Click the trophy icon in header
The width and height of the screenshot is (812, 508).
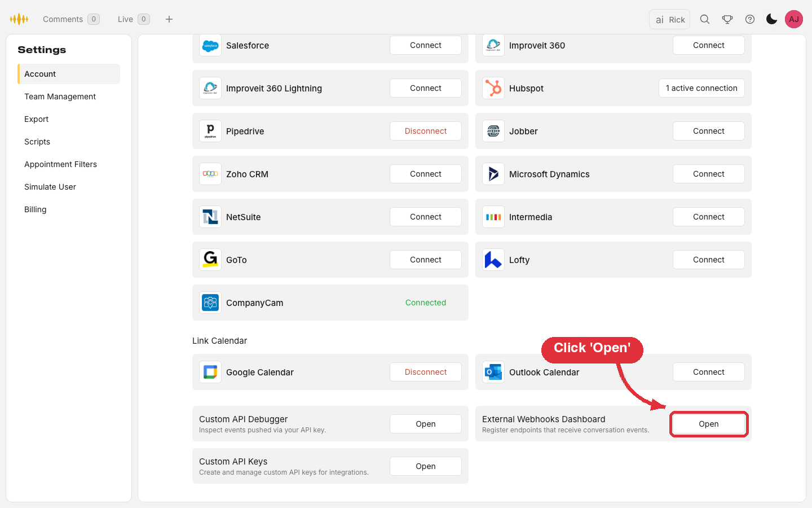(x=727, y=19)
